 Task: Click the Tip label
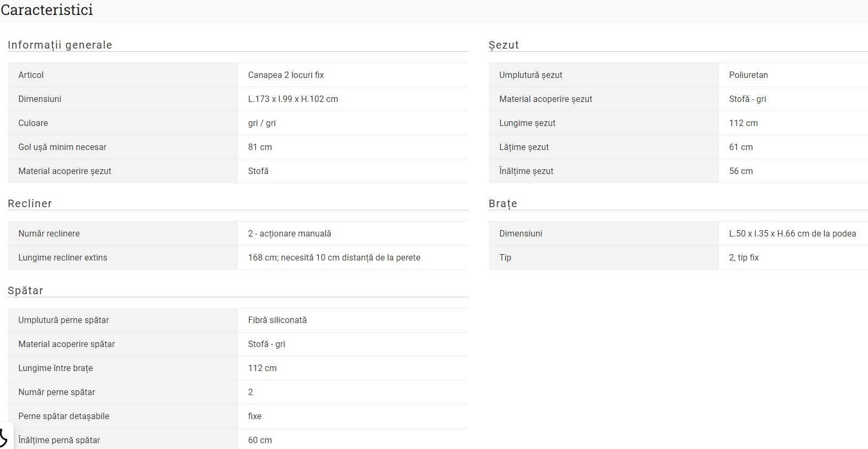pyautogui.click(x=505, y=257)
